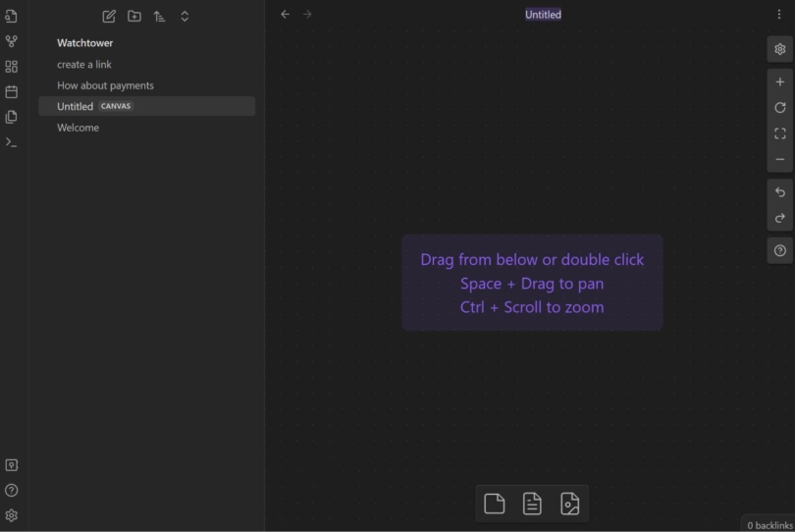Reset the canvas zoom

coord(780,108)
